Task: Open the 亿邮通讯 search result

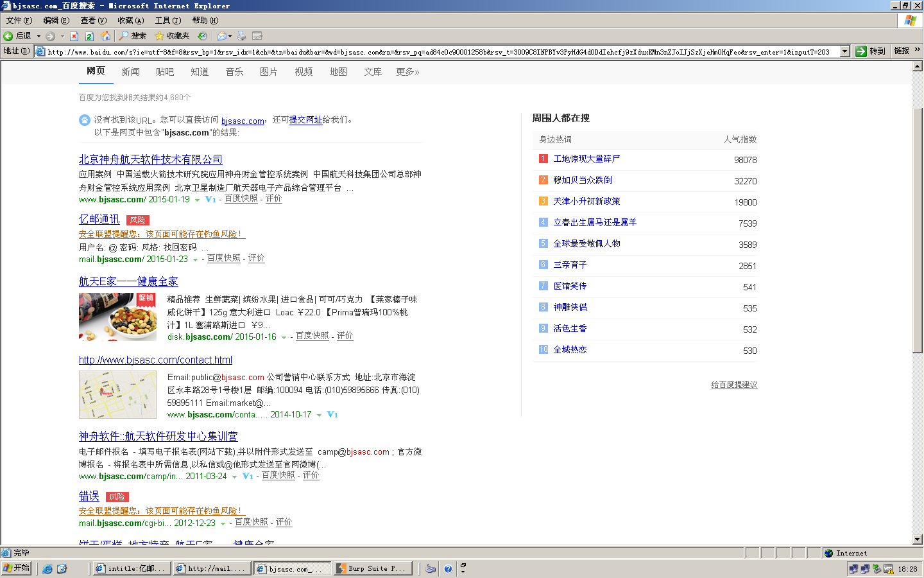Action: coord(99,219)
